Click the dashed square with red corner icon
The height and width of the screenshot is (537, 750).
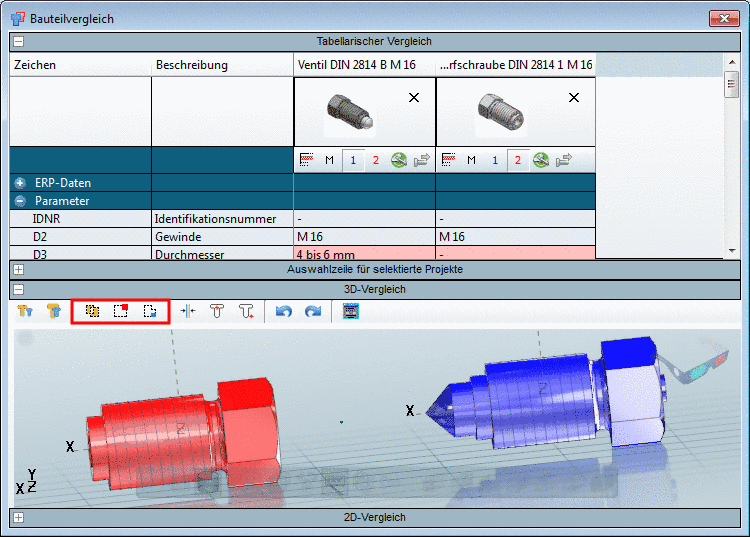pyautogui.click(x=121, y=311)
